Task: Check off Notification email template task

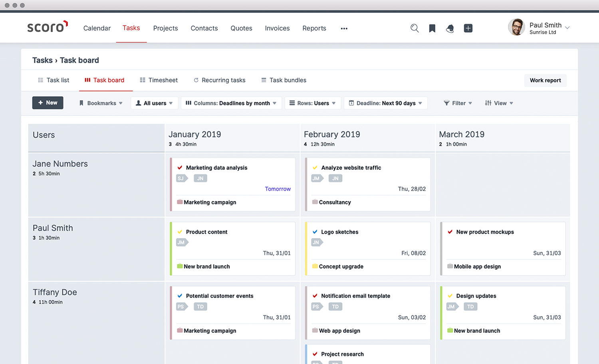Action: [x=315, y=296]
